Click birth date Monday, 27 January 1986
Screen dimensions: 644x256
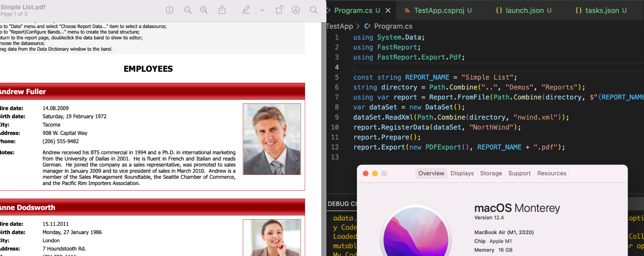pos(72,232)
